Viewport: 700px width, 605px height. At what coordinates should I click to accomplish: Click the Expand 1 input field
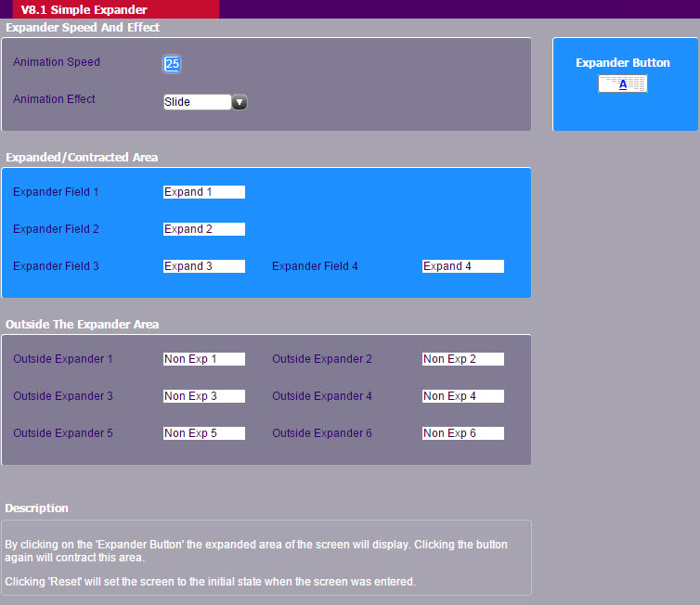(x=204, y=192)
